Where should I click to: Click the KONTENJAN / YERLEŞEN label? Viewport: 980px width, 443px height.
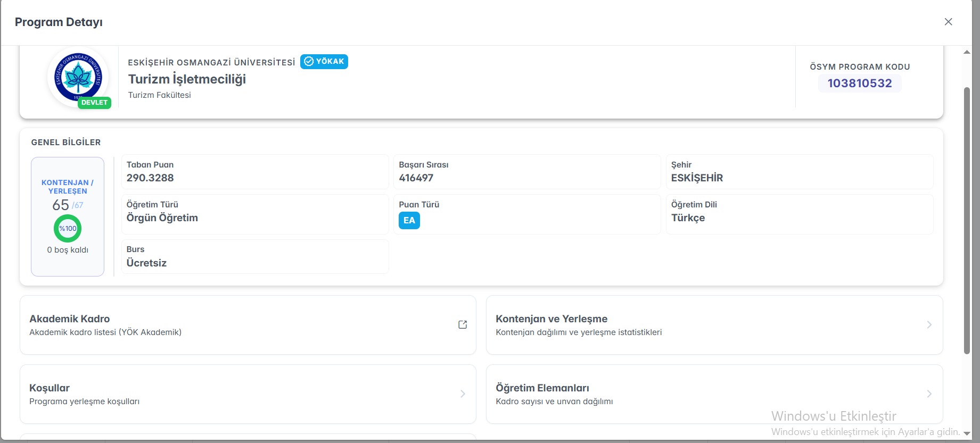pyautogui.click(x=68, y=187)
